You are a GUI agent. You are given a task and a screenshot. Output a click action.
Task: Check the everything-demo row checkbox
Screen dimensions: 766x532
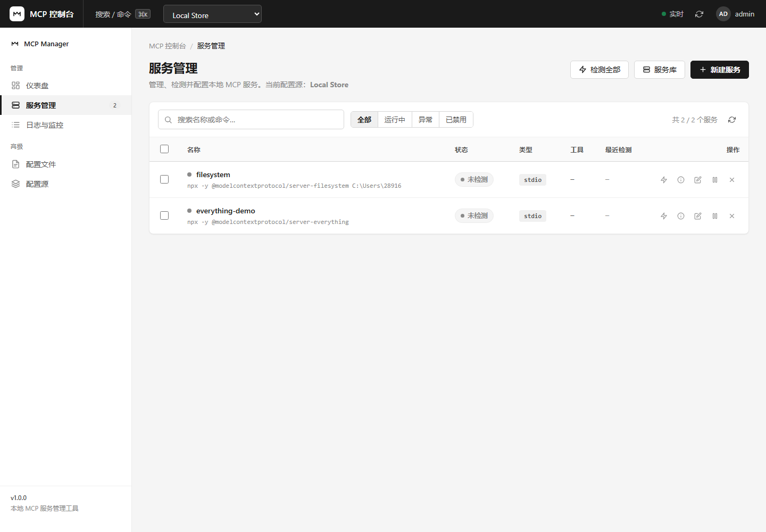pyautogui.click(x=164, y=215)
